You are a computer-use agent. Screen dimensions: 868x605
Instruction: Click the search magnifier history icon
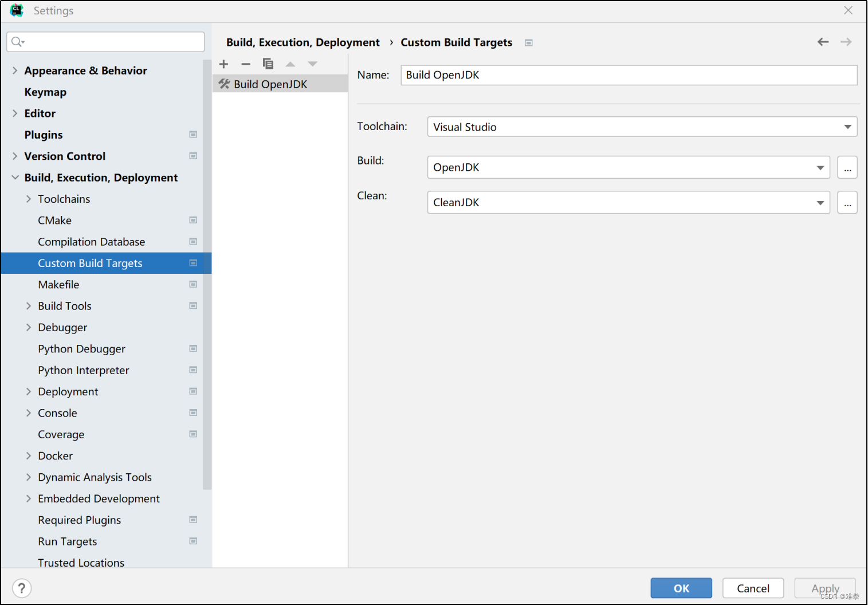point(18,42)
